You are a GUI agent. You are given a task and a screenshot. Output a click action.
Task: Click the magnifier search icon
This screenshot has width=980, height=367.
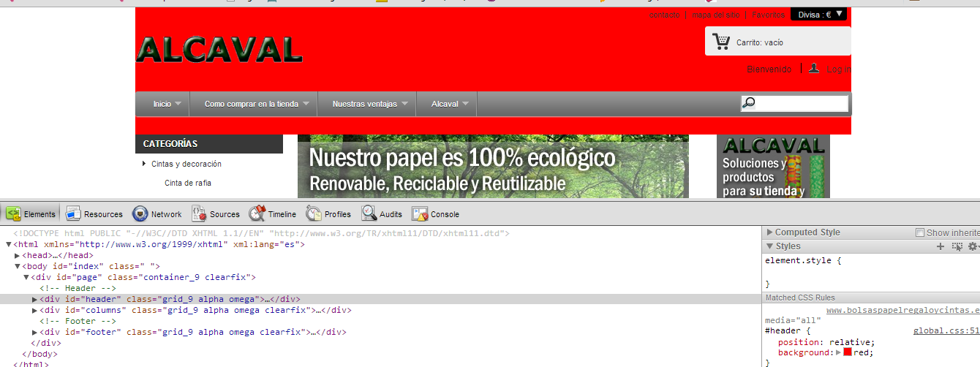[x=749, y=103]
